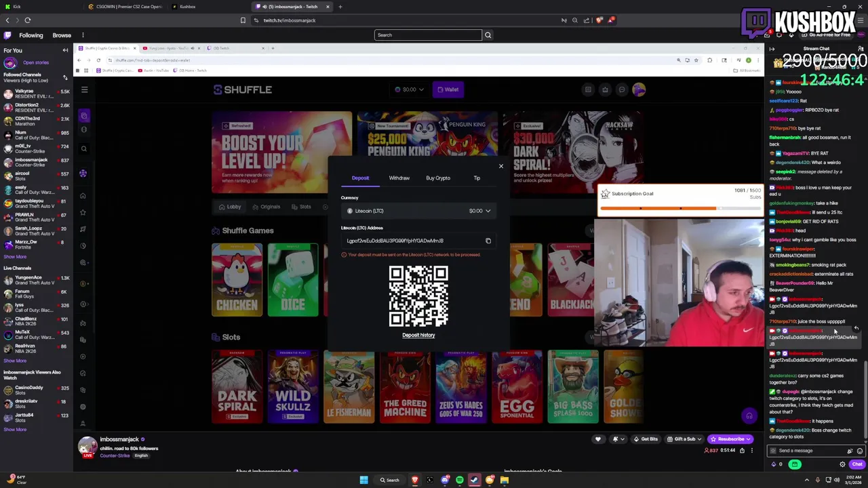
Task: Open the Deposit history link
Action: point(418,335)
